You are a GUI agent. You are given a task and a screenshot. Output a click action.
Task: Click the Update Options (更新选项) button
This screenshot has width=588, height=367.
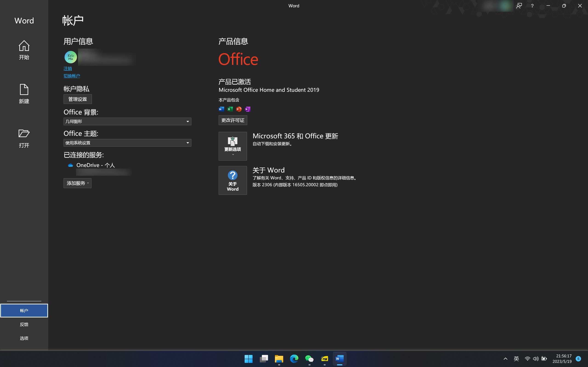pos(232,146)
